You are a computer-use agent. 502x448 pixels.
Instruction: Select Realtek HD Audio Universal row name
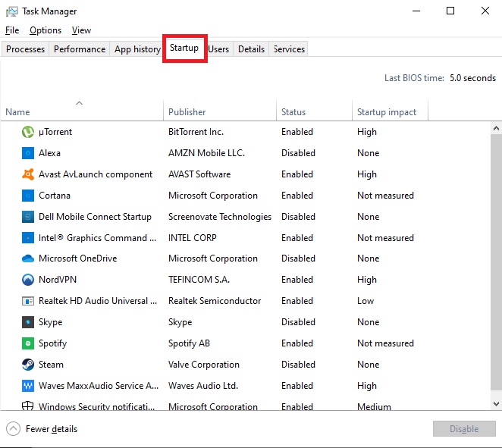click(x=98, y=301)
